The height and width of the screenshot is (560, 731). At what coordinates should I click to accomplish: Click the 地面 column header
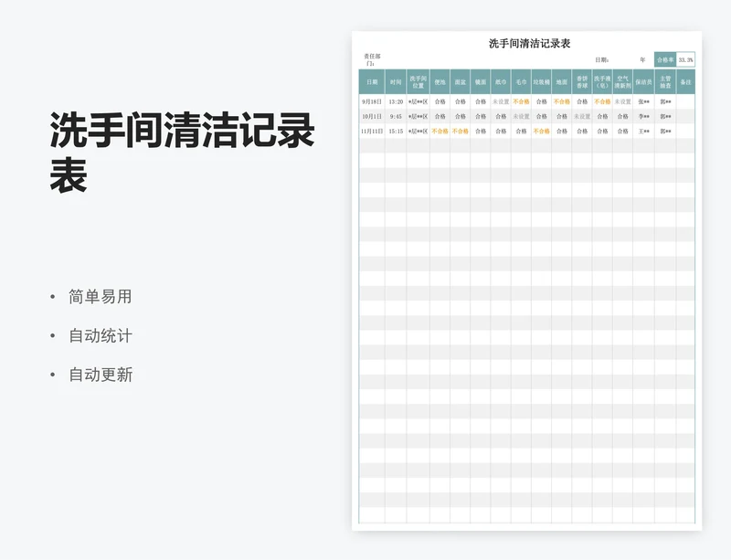coord(562,82)
